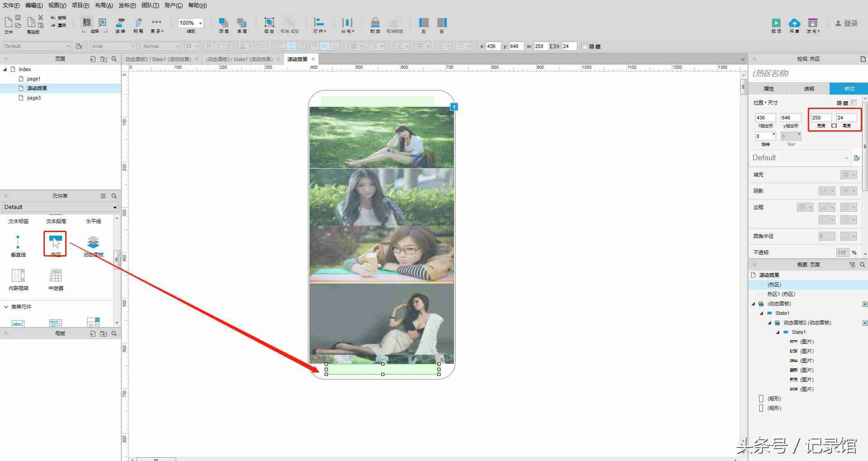Image resolution: width=868 pixels, height=461 pixels.
Task: Switch to the 属性 tab
Action: (769, 89)
